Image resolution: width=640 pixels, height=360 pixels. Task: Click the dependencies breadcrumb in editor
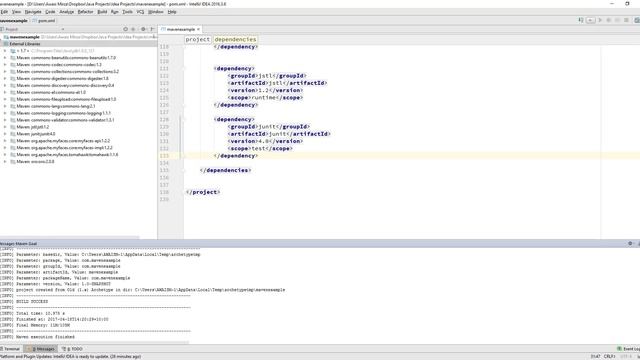click(x=235, y=40)
